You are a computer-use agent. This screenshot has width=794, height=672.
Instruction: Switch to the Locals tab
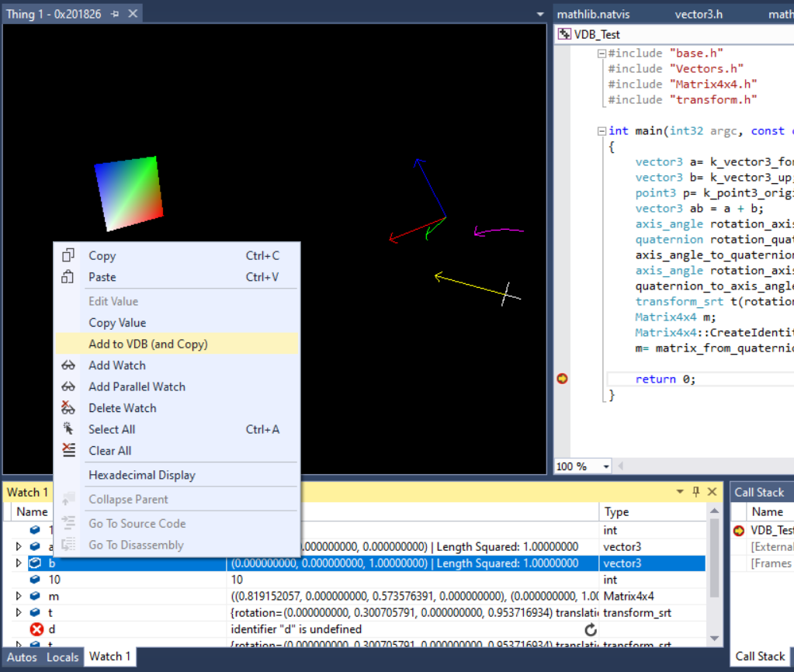(x=62, y=656)
